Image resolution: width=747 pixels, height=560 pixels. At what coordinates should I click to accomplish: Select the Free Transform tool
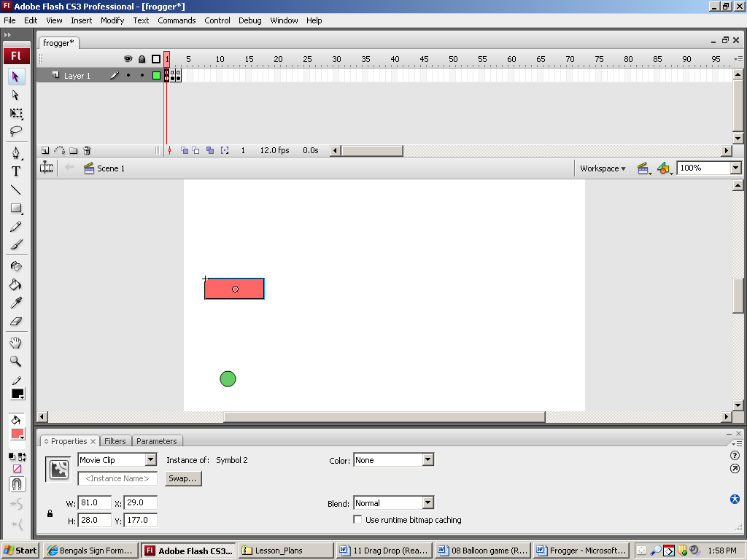tap(16, 114)
